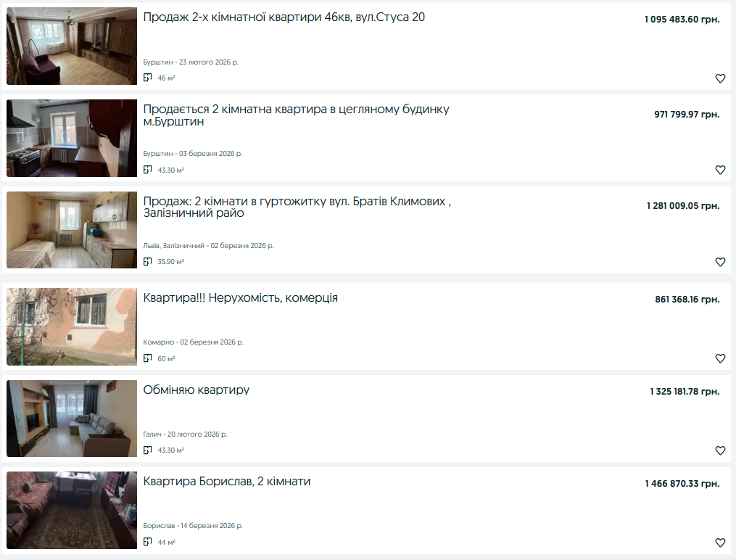Save the Братів Климович dormitory listing

pyautogui.click(x=720, y=262)
